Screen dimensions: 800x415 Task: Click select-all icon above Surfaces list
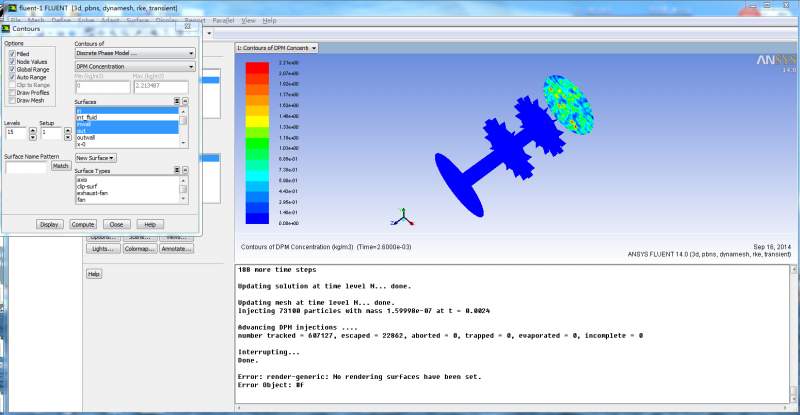click(177, 101)
